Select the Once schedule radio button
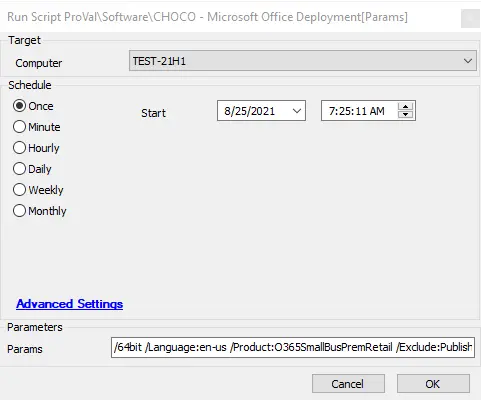The image size is (481, 400). click(19, 106)
